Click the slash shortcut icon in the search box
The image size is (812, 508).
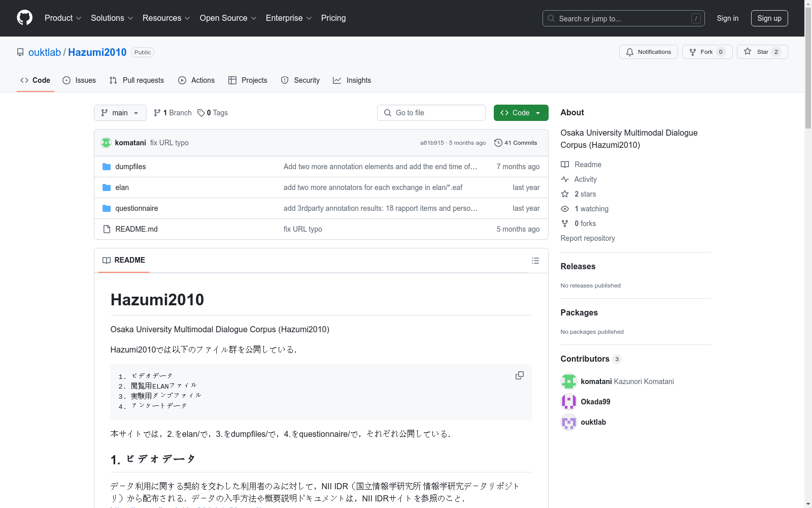[696, 18]
